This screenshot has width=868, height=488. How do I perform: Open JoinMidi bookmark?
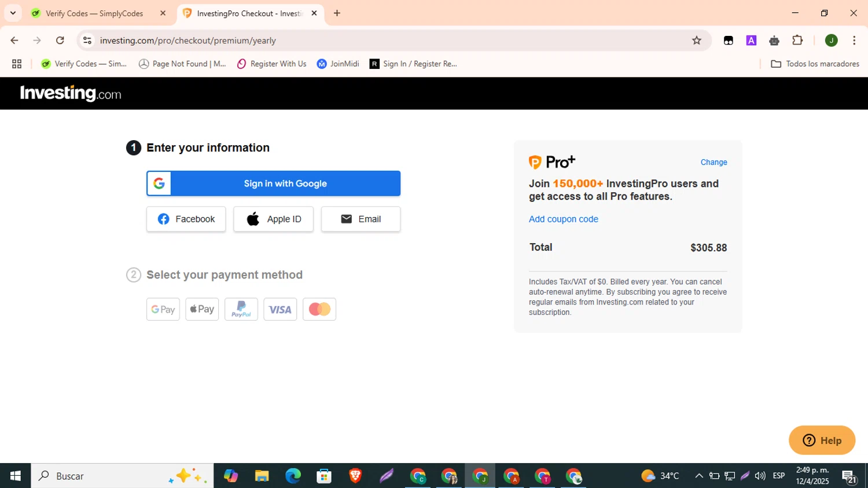[x=338, y=64]
